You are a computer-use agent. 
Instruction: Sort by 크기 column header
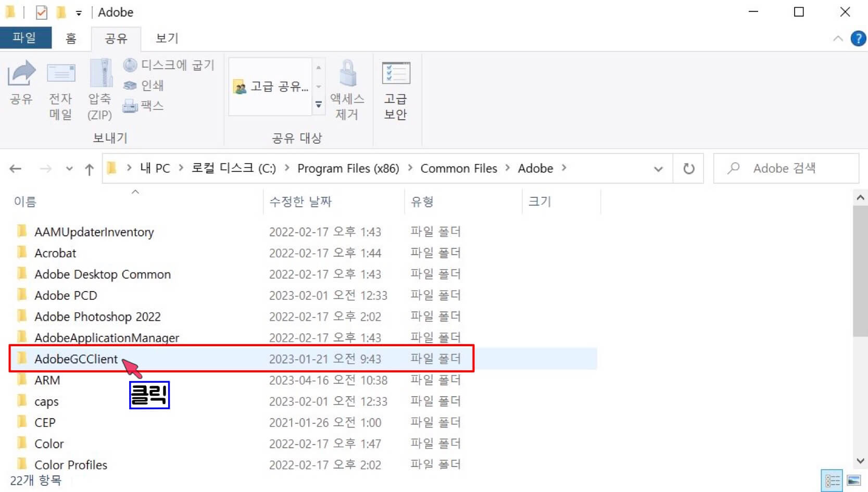(x=539, y=201)
